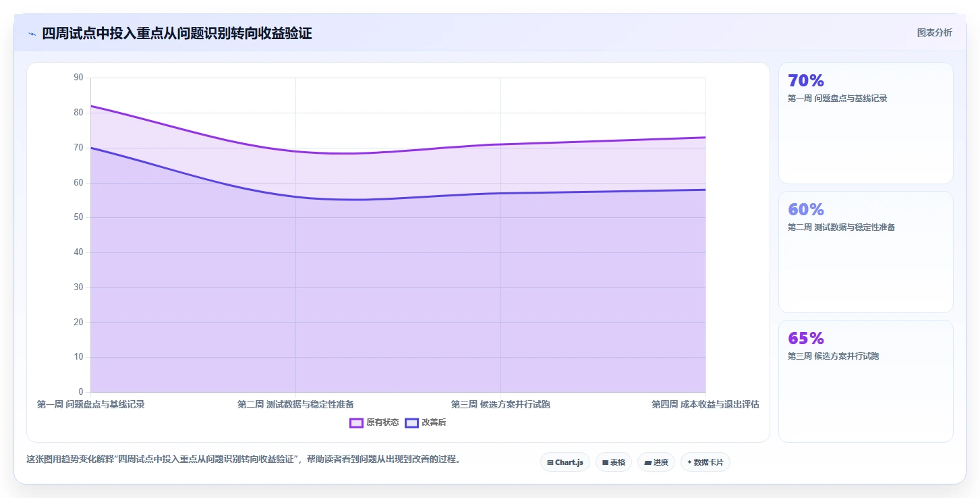
Task: Click x-axis label 第一周 问题盘点与基线记录
Action: point(90,404)
